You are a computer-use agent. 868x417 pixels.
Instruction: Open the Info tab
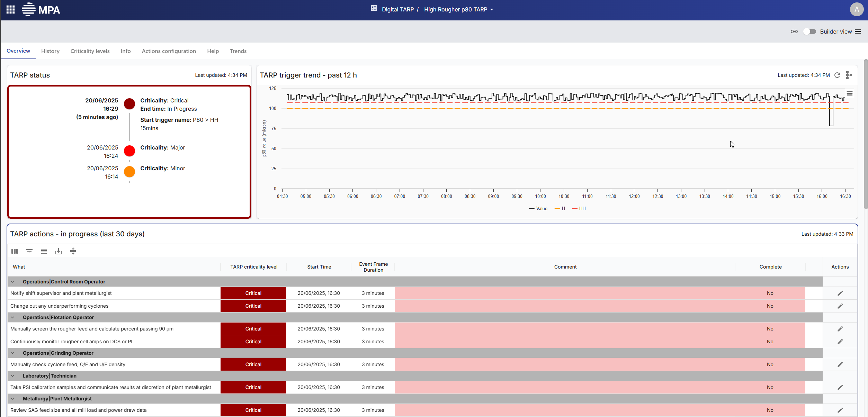126,51
